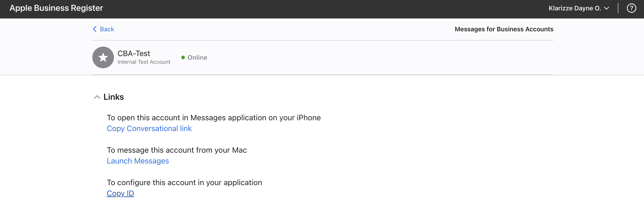Click the green online status dot
The width and height of the screenshot is (644, 209).
click(183, 57)
